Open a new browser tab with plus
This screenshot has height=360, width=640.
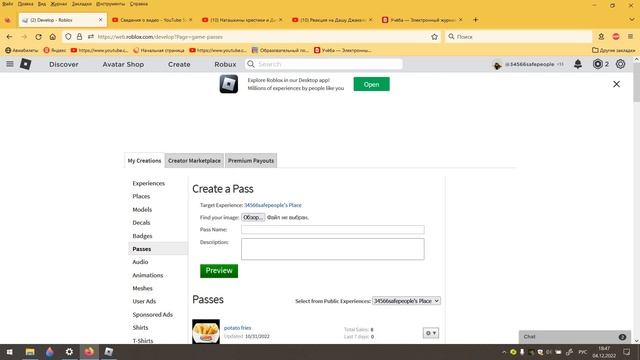[x=476, y=20]
